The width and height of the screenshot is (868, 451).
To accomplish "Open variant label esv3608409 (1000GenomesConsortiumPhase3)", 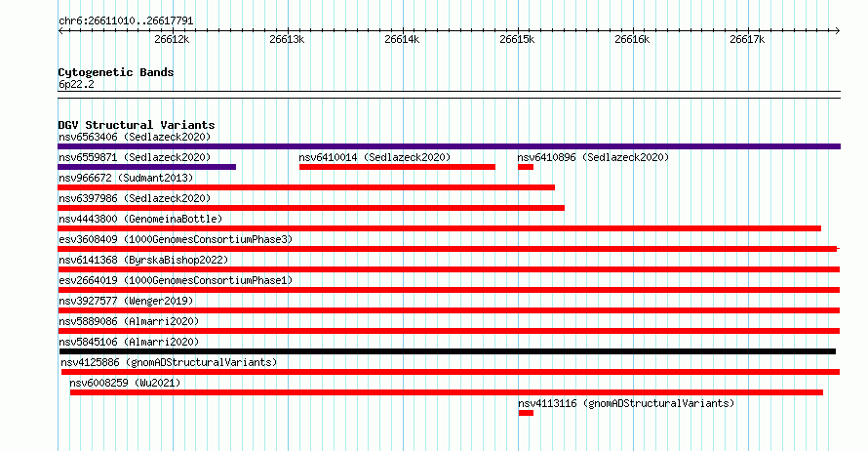I will [176, 239].
